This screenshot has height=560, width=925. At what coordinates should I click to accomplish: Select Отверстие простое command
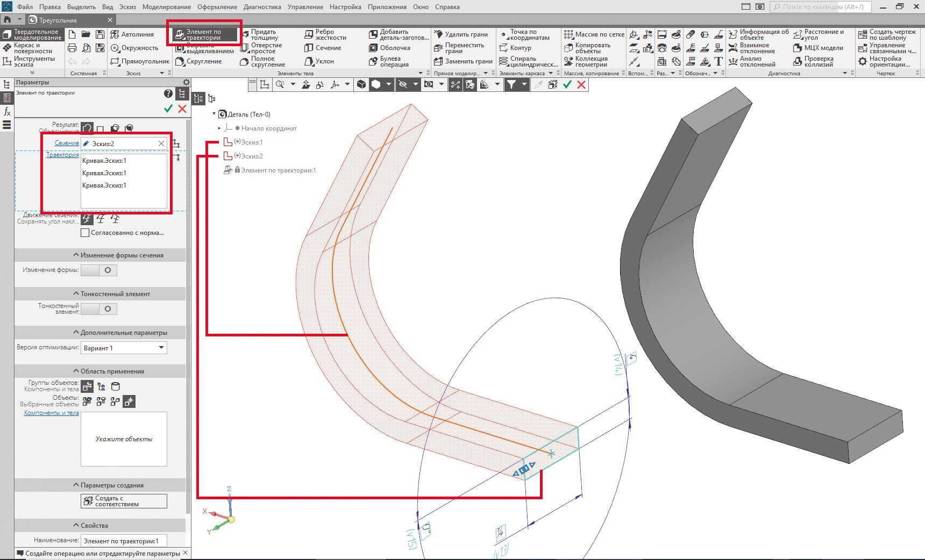point(261,48)
